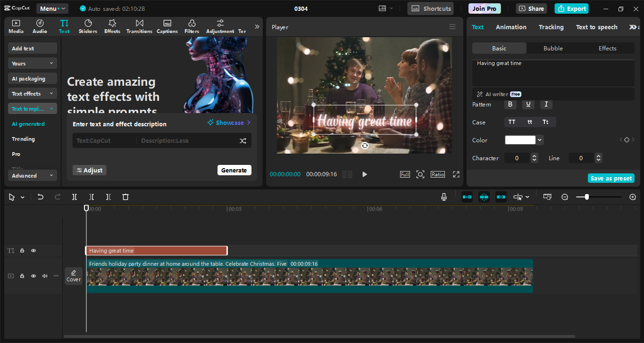Open the Filters panel
This screenshot has height=343, width=644.
[x=192, y=26]
